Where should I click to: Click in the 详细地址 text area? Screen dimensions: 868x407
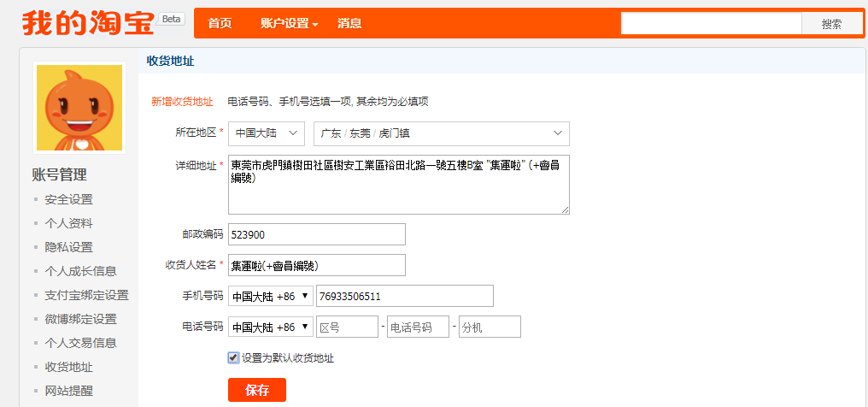click(399, 185)
